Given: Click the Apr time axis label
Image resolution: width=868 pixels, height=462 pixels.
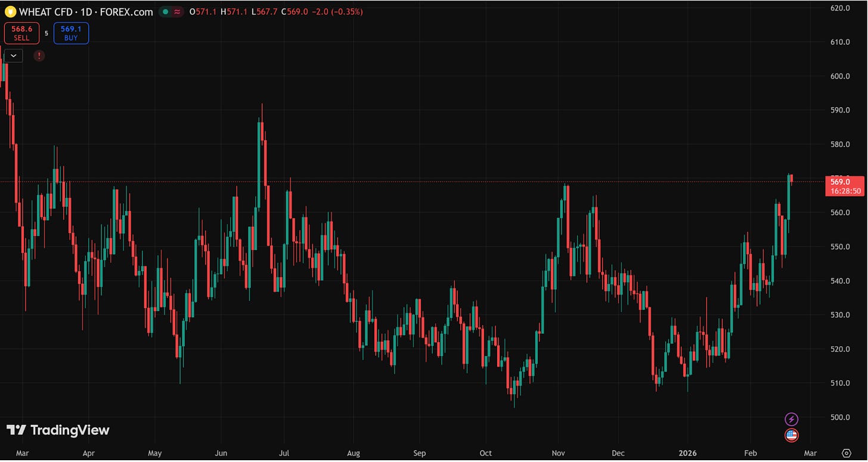Looking at the screenshot, I should [x=88, y=453].
